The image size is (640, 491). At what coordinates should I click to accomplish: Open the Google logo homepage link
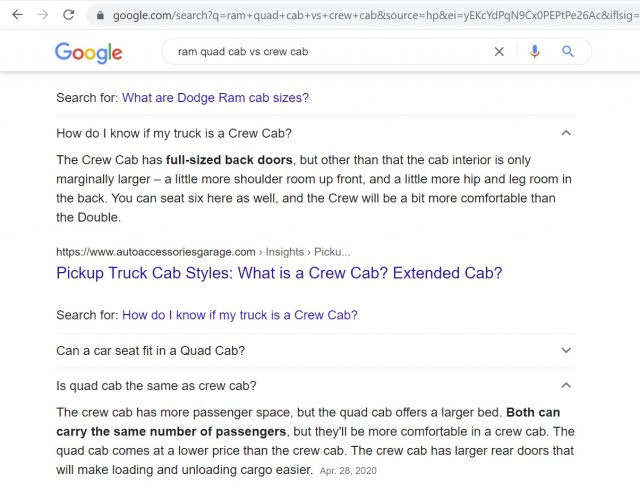pyautogui.click(x=89, y=53)
